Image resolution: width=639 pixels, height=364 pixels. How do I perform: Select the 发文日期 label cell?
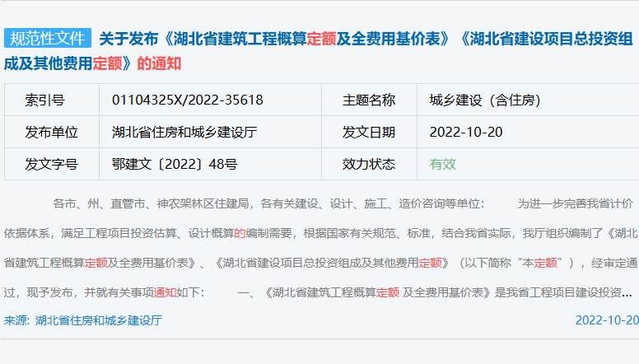(368, 132)
